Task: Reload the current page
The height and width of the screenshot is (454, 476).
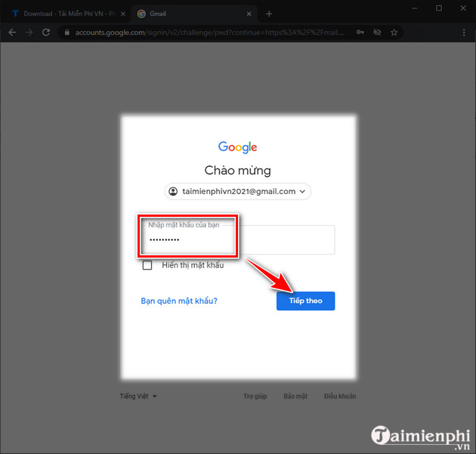Action: point(46,32)
